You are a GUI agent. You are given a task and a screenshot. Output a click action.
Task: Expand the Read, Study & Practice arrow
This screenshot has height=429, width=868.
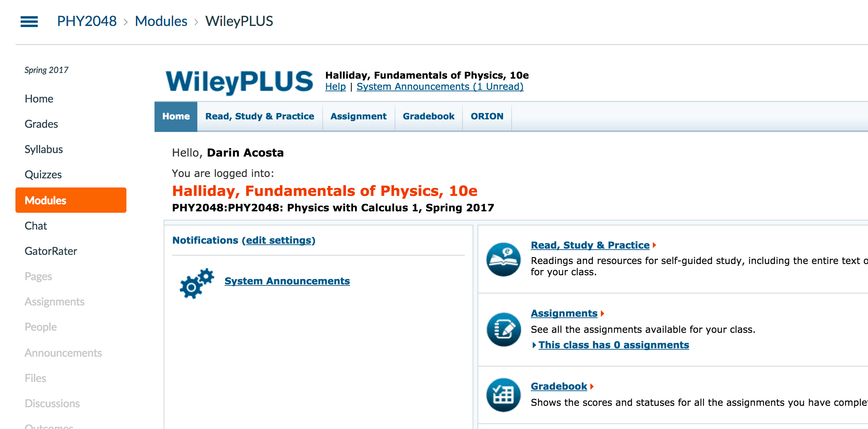[x=655, y=245]
